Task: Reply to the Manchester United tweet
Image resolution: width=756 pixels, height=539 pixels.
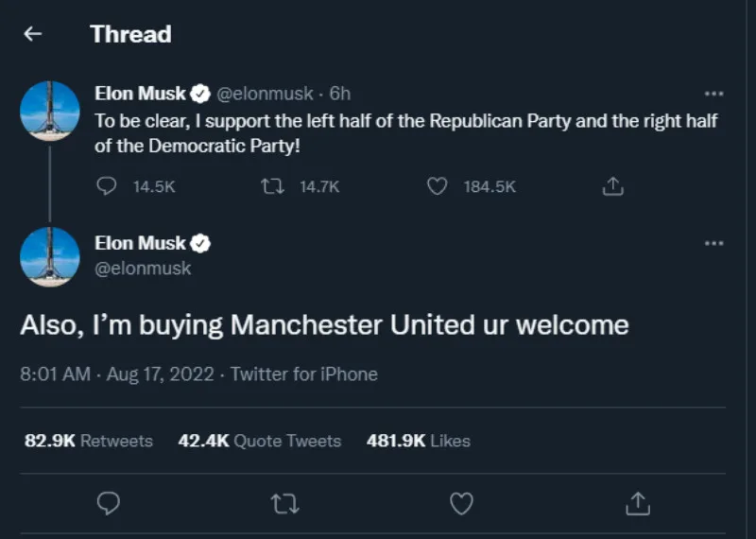Action: (109, 502)
